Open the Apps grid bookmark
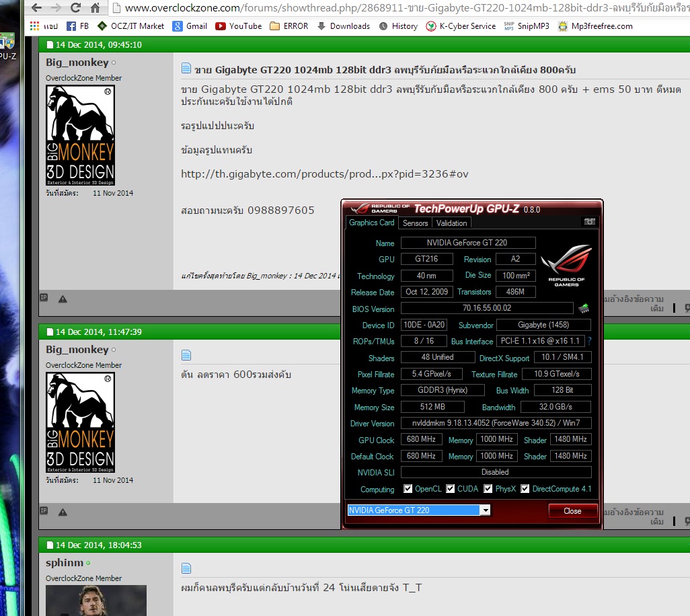The width and height of the screenshot is (690, 616). (x=44, y=26)
